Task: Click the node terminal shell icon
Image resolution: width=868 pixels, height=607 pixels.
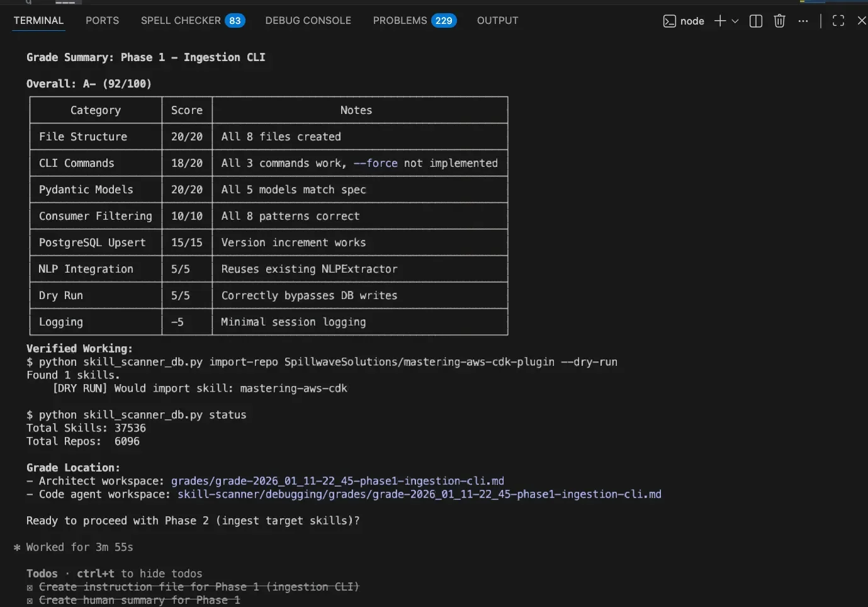Action: [x=670, y=21]
